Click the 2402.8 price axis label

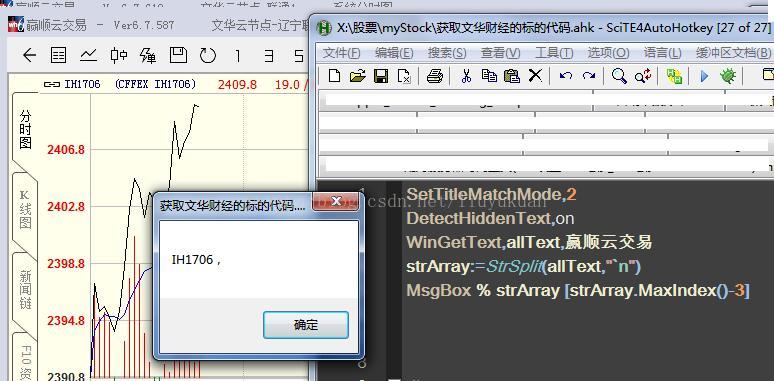[x=66, y=206]
